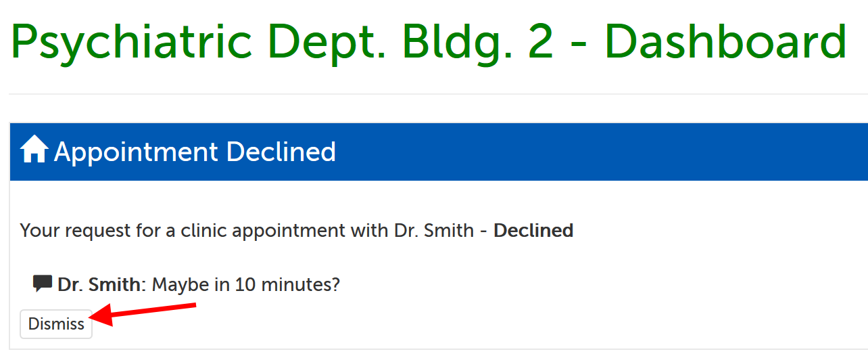Click the "Maybe in 10 minutes?" comment text

245,285
